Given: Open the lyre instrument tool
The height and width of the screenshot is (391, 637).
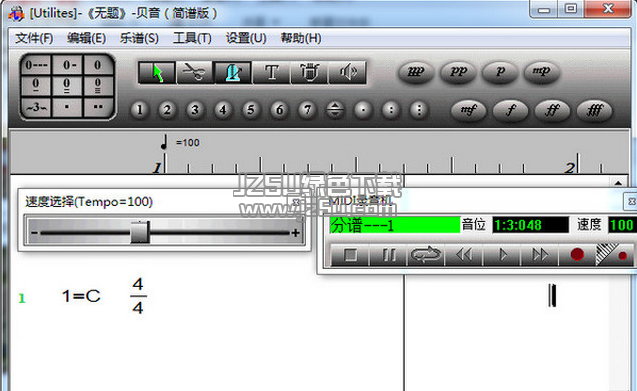Looking at the screenshot, I should pyautogui.click(x=309, y=73).
